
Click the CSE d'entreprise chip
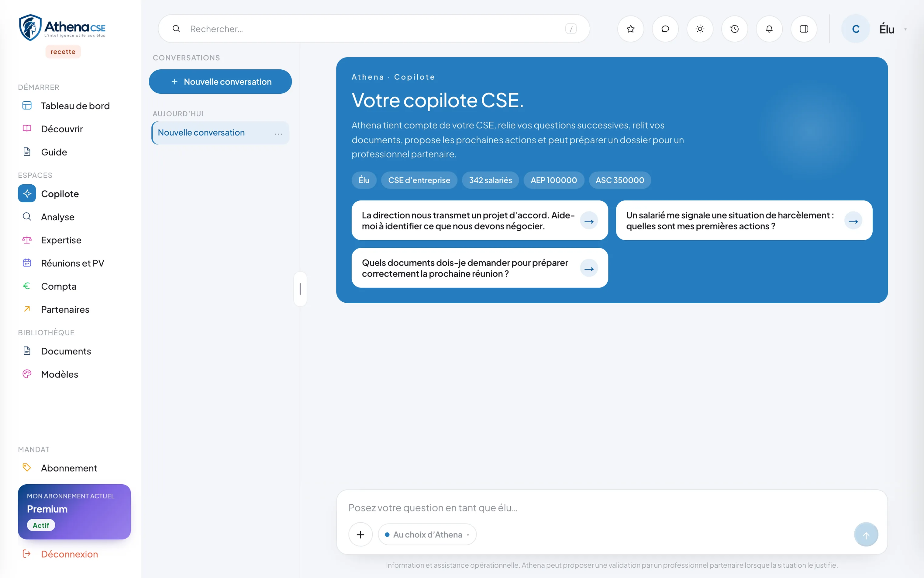(x=419, y=180)
